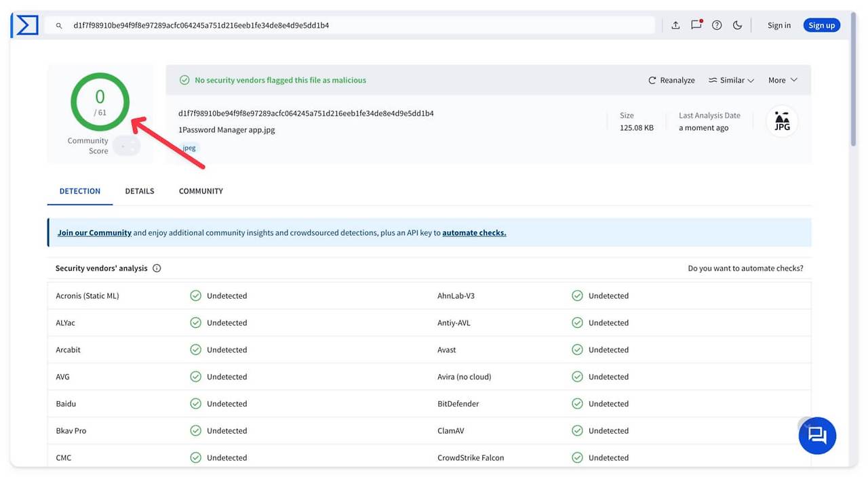Click the CMC row Undetected check icon
Viewport: 868px width, 477px height.
point(195,458)
